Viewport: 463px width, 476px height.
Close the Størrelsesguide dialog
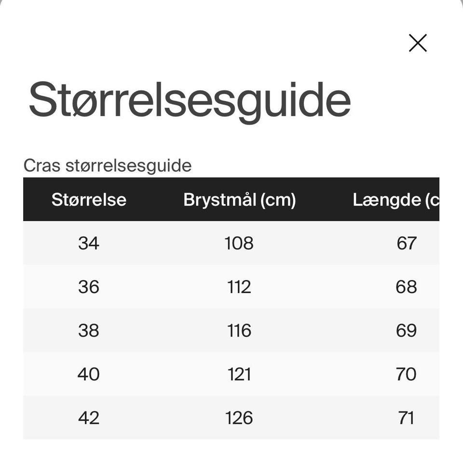click(x=418, y=43)
